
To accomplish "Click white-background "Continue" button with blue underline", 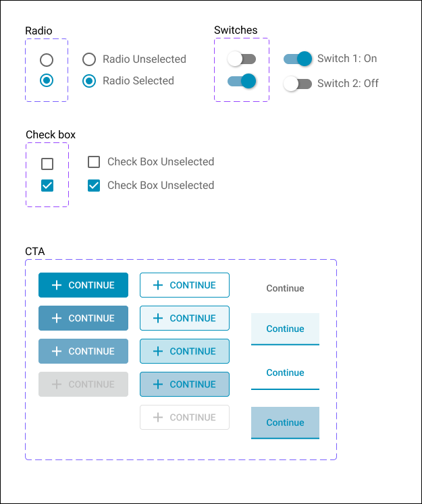I will 285,373.
